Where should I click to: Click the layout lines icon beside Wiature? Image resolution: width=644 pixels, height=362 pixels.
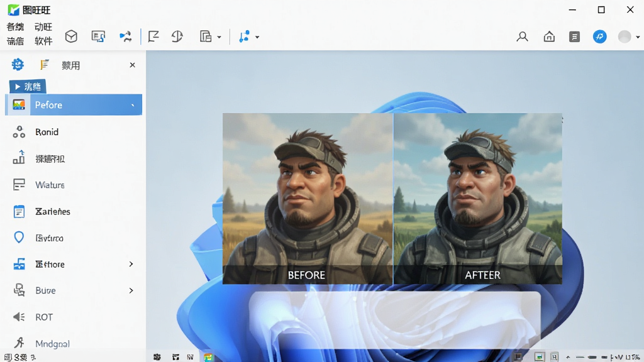point(19,185)
